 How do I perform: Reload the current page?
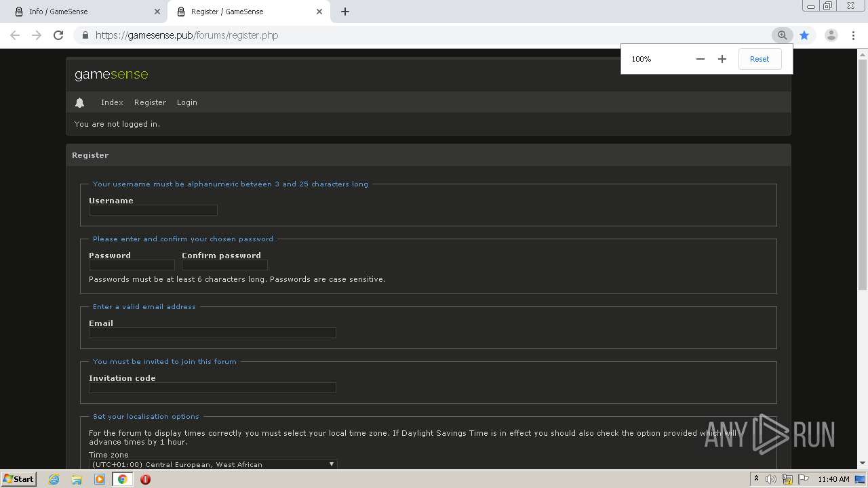point(58,35)
